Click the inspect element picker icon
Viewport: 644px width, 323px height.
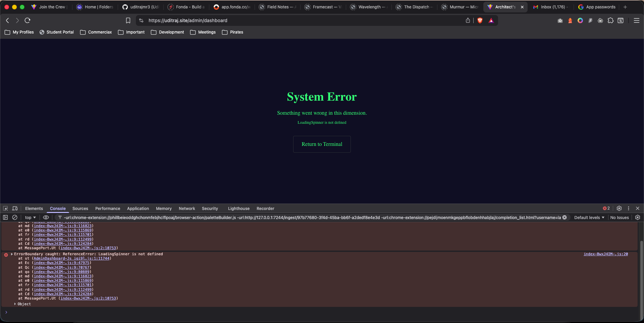click(5, 208)
